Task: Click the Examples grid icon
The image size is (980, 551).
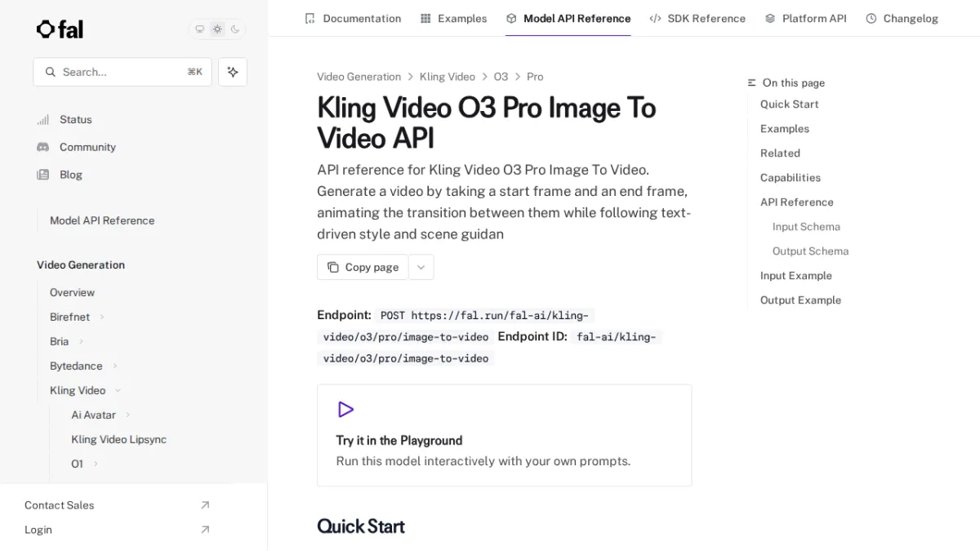Action: [425, 18]
